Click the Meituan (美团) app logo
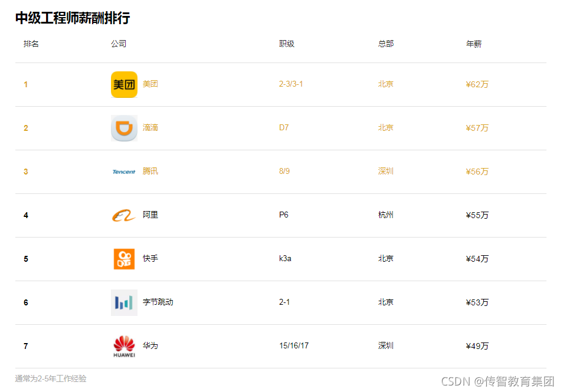Screen dimensions: 563x392 (x=124, y=84)
